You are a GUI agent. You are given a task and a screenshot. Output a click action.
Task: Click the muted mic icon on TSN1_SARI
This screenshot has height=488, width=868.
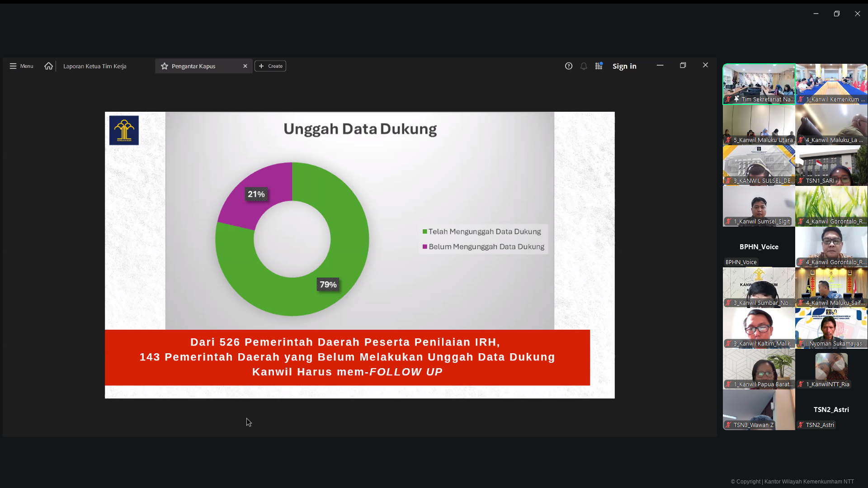[801, 181]
